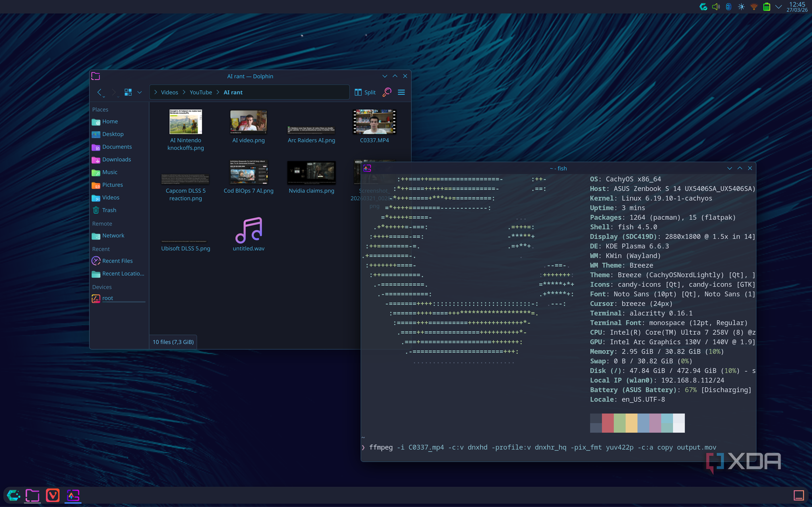Select the Ubisoft DLSS 5.png file
The height and width of the screenshot is (507, 812).
(186, 246)
